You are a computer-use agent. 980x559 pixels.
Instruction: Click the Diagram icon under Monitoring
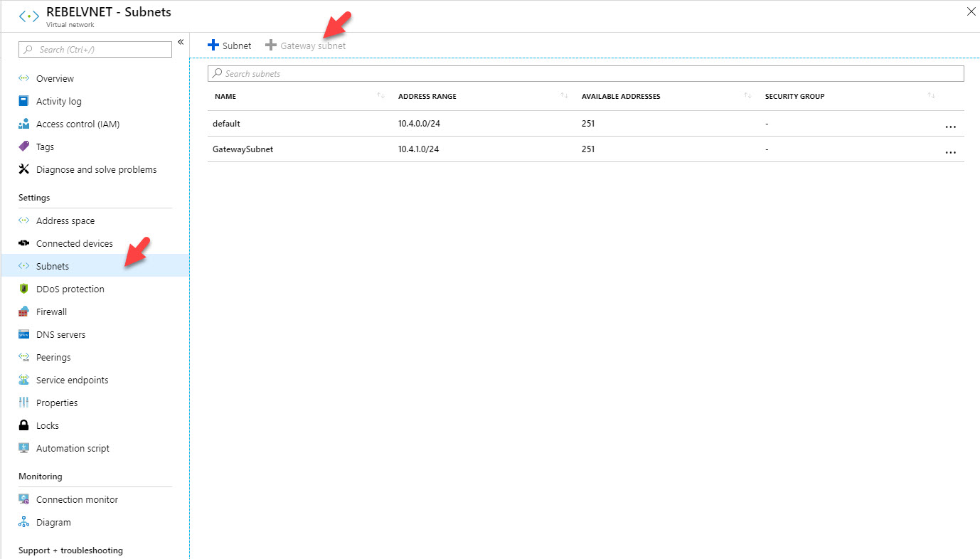(x=23, y=522)
